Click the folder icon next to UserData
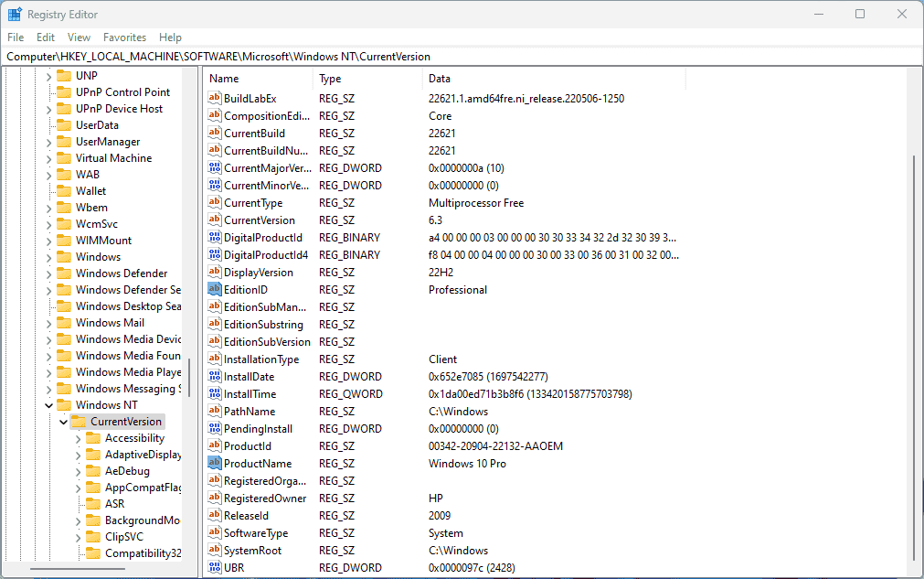 point(64,124)
